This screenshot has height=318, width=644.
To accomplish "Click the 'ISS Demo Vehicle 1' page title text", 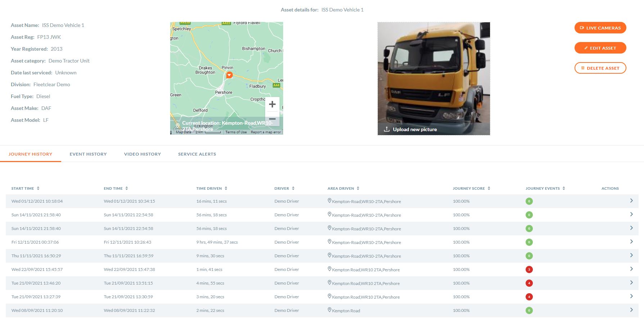I will [x=343, y=10].
